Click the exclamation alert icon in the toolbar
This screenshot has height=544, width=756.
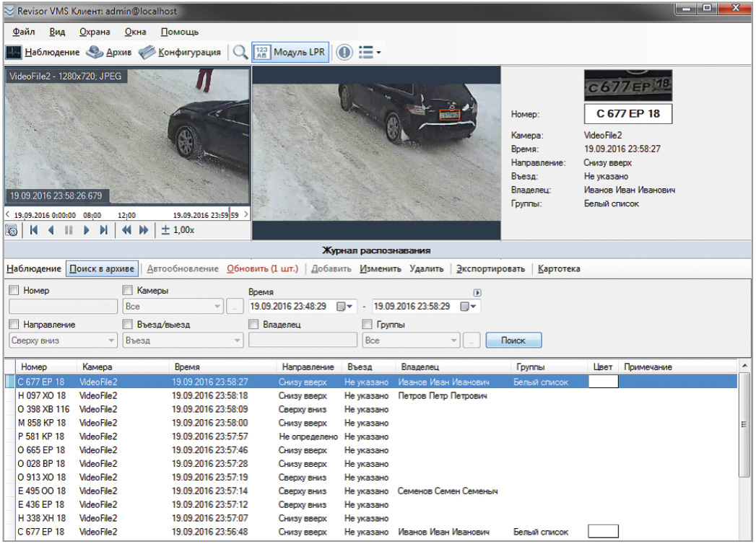coord(344,52)
